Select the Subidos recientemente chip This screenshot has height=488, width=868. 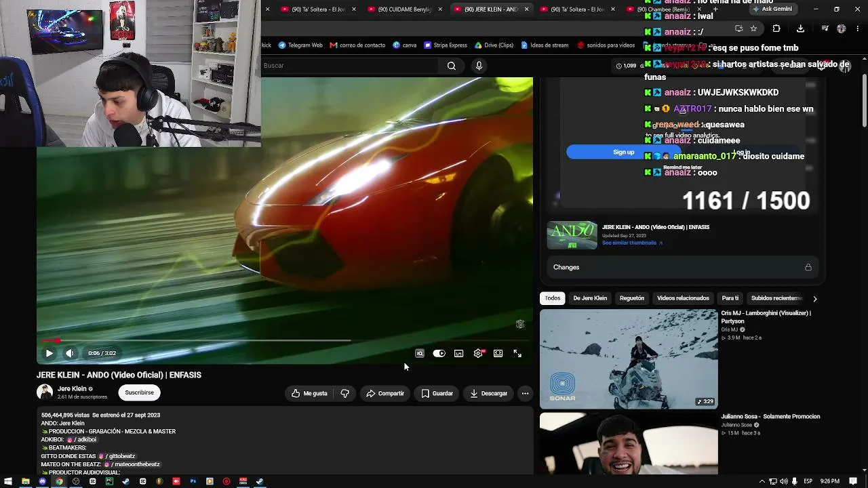pyautogui.click(x=776, y=298)
